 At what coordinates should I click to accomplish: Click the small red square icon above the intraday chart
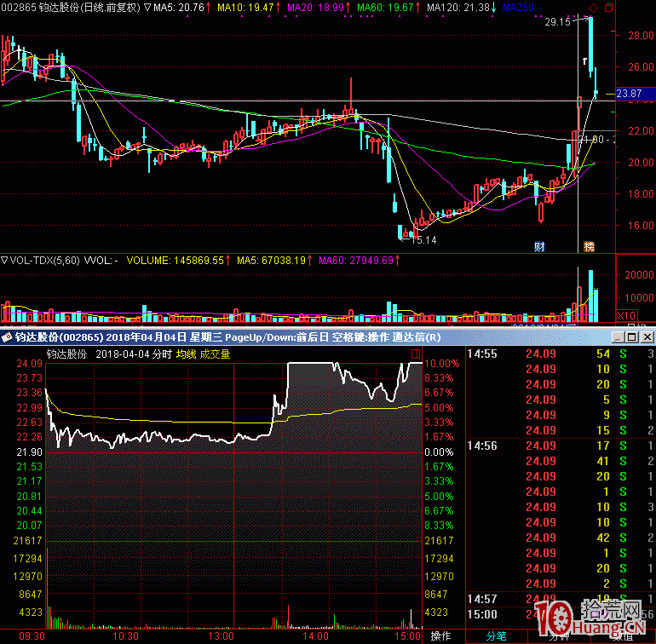(x=416, y=354)
